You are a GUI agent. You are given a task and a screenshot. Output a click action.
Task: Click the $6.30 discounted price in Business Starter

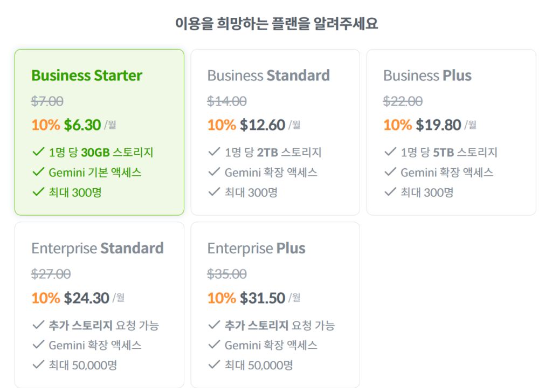pos(81,122)
